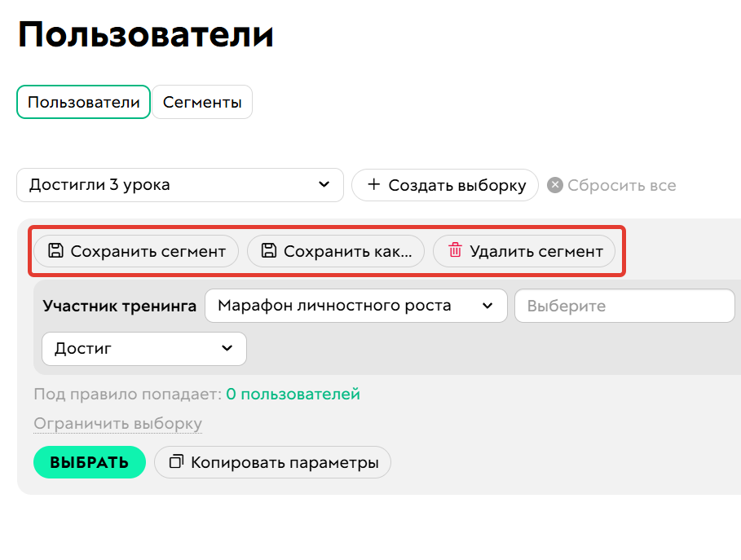The height and width of the screenshot is (560, 741).
Task: Select the 'Пользователи' tab
Action: 82,102
